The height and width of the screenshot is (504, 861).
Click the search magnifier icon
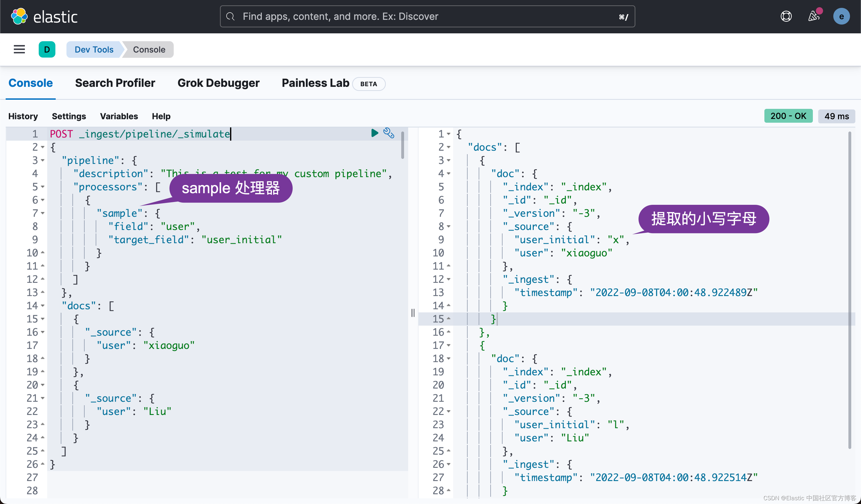tap(231, 16)
